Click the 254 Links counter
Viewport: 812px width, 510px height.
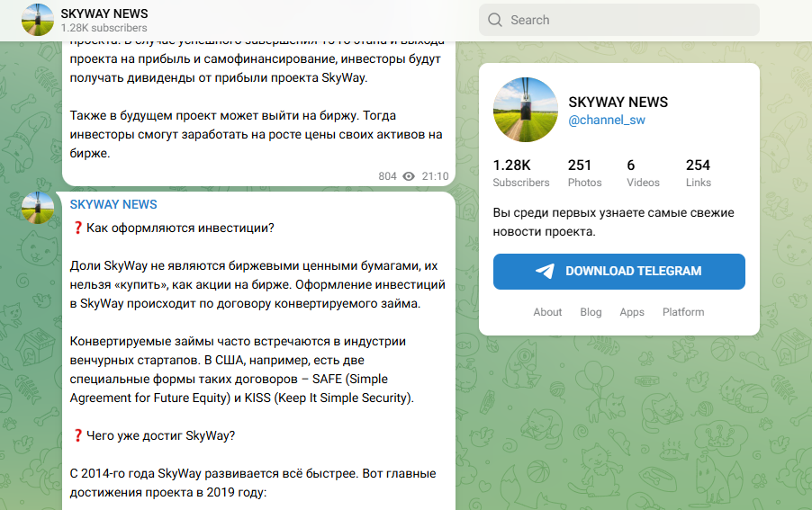point(698,173)
